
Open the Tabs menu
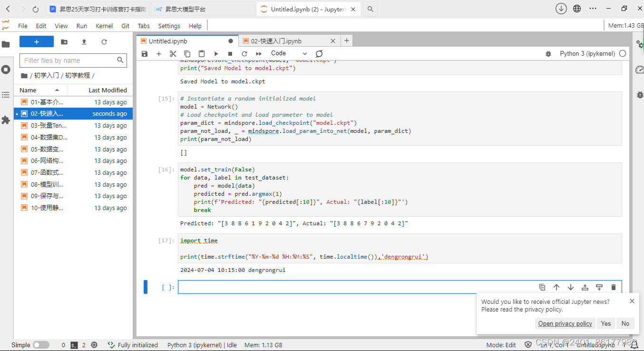pos(144,26)
